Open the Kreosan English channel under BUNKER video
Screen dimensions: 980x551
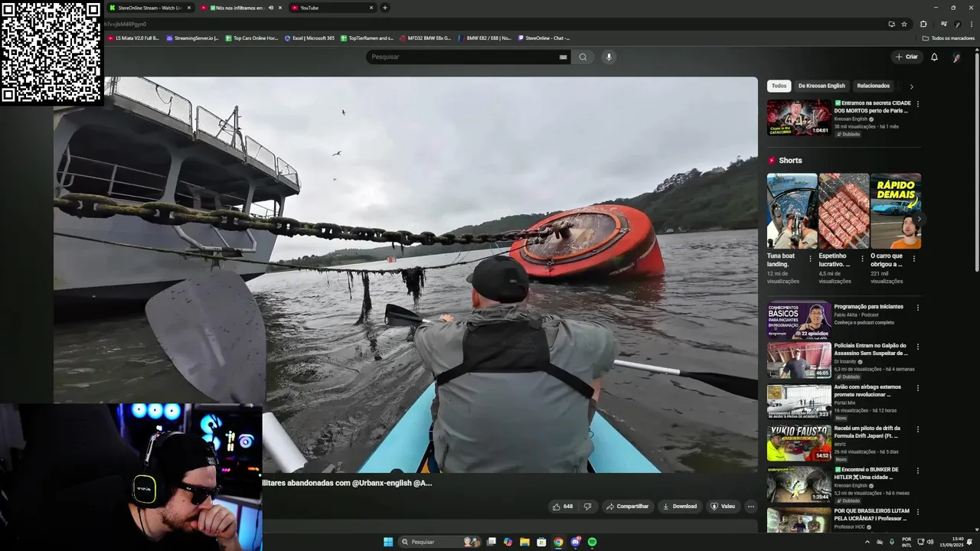(x=851, y=485)
